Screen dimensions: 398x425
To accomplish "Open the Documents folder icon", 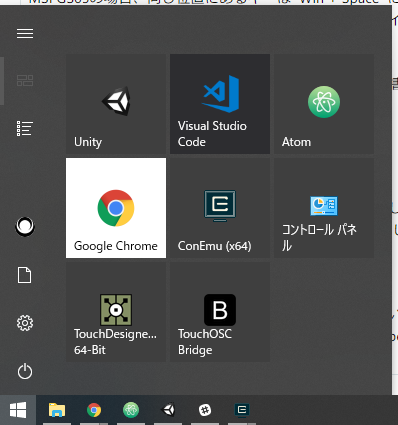I will (25, 275).
